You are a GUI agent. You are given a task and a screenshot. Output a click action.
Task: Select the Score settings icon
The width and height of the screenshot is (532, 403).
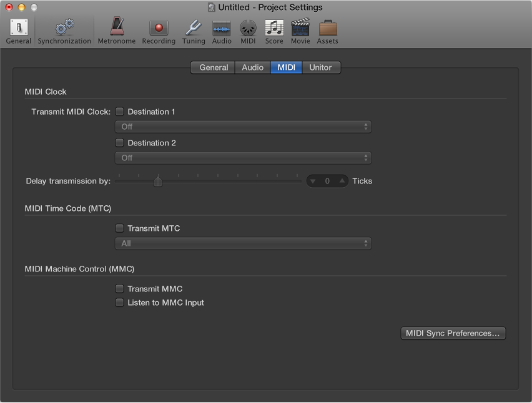(x=274, y=27)
